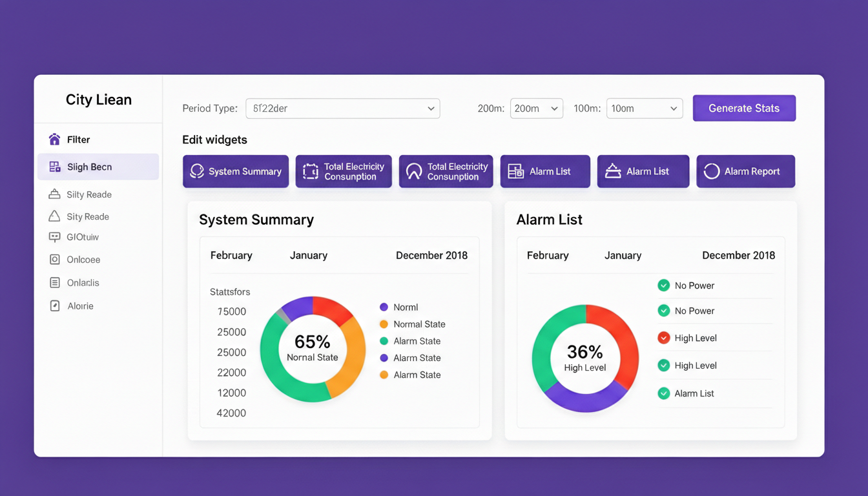
Task: Toggle the red High Level check mark
Action: click(x=663, y=338)
